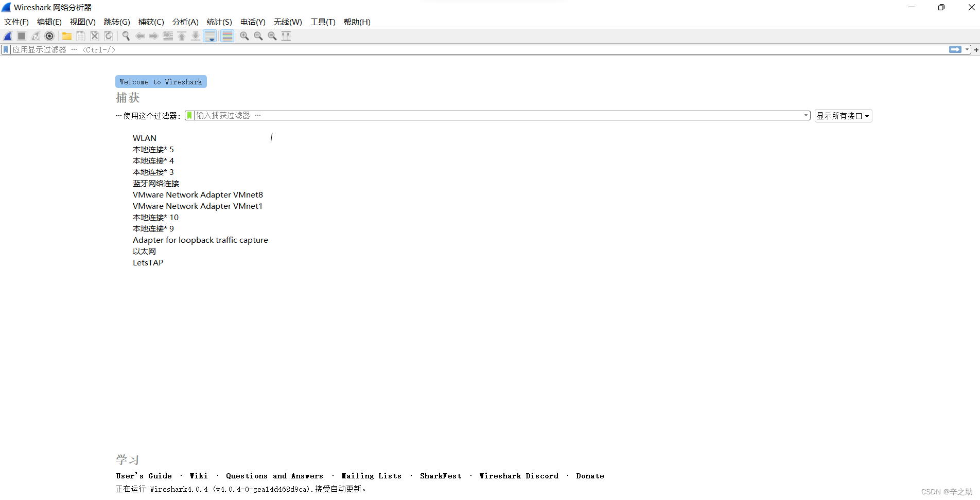Open the User's Guide link

[144, 476]
